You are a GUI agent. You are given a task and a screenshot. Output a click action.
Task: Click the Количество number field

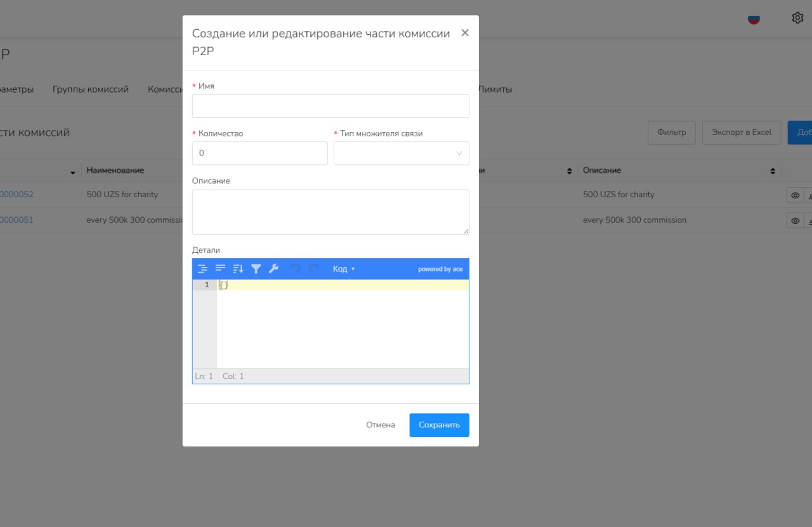click(259, 153)
